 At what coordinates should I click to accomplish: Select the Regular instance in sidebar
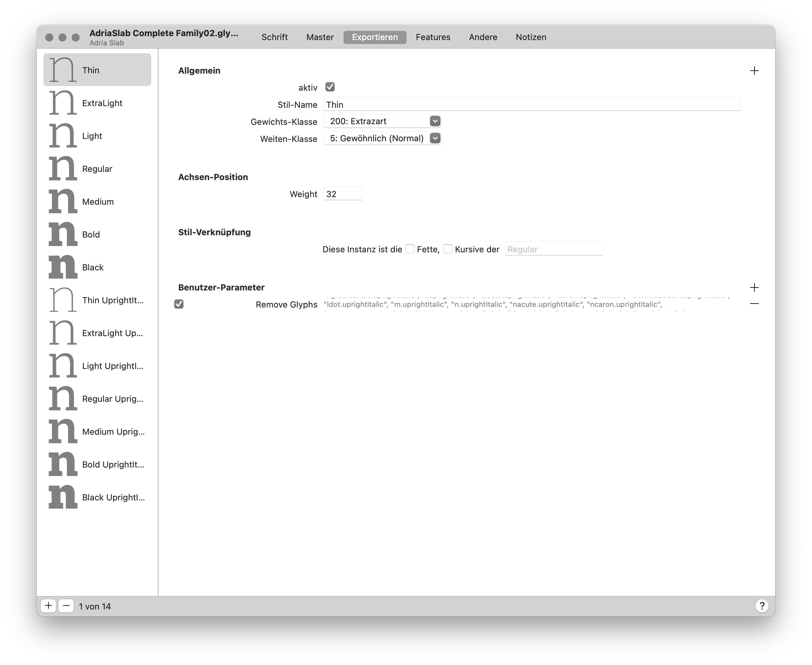[x=97, y=169]
